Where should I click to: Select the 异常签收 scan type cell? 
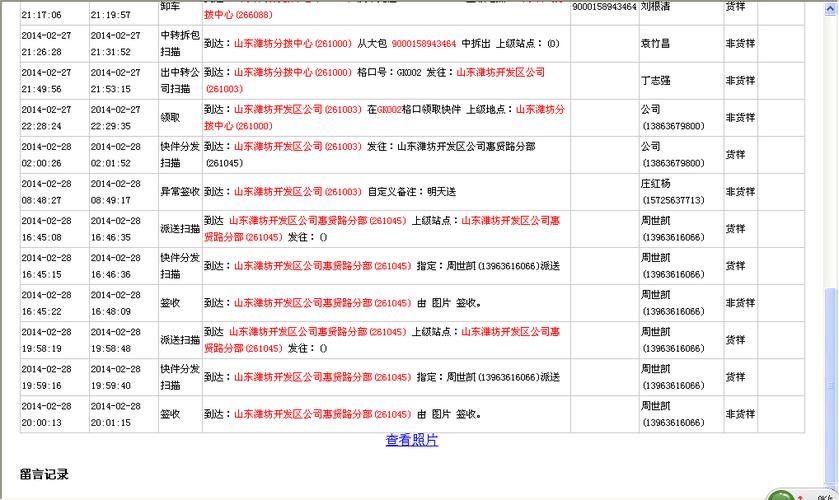(x=180, y=192)
